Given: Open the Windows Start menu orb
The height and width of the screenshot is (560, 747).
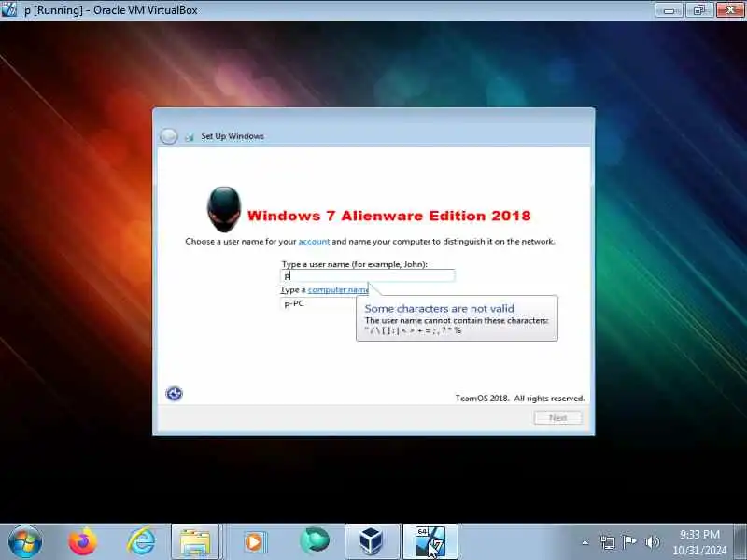Looking at the screenshot, I should [x=25, y=542].
